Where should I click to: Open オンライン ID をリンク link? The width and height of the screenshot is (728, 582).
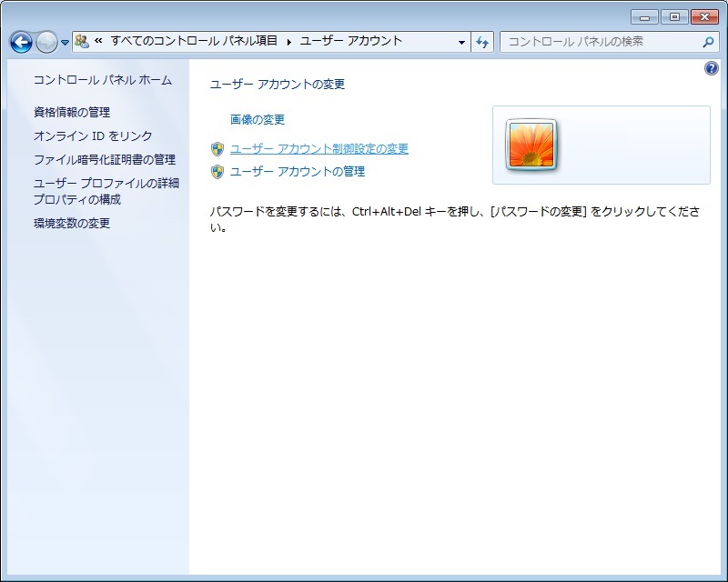(x=93, y=135)
